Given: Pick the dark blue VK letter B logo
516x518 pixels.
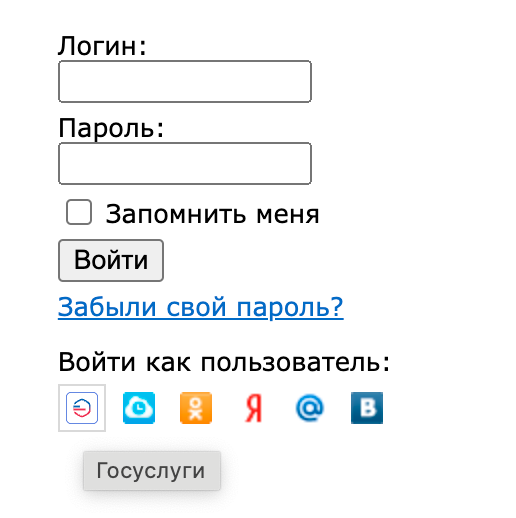Looking at the screenshot, I should [367, 408].
